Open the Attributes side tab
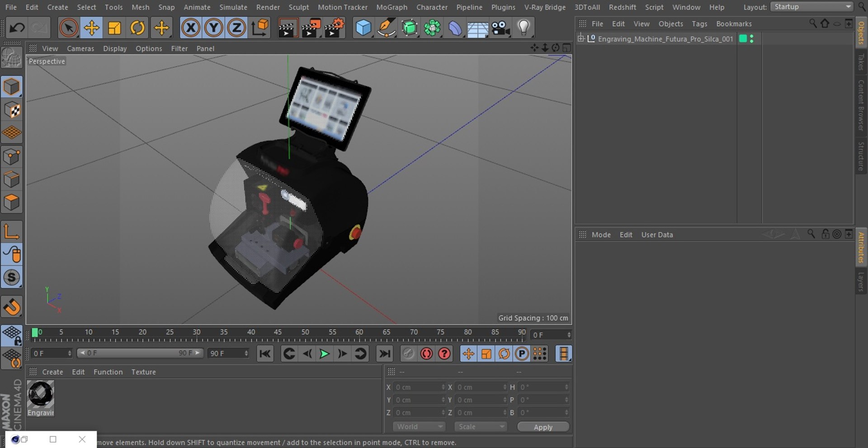 pyautogui.click(x=861, y=247)
